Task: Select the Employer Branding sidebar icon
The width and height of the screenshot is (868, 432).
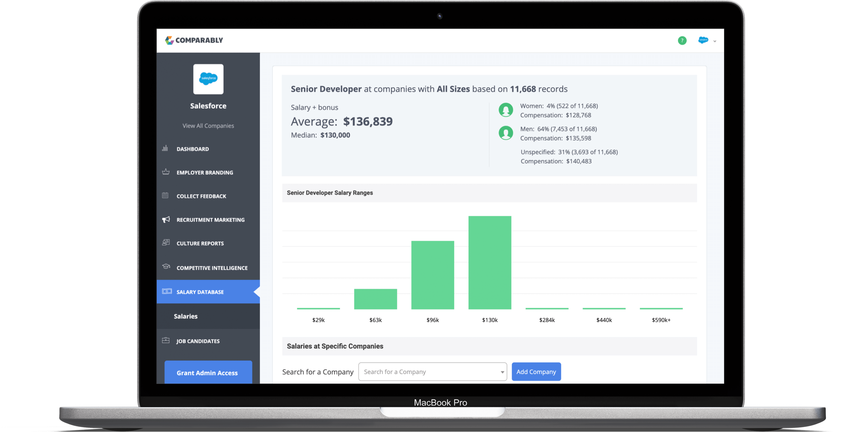Action: pyautogui.click(x=165, y=172)
